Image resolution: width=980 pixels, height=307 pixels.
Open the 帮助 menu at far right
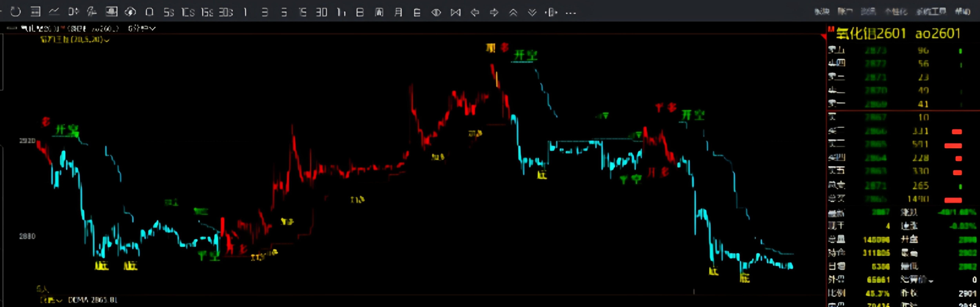pyautogui.click(x=963, y=11)
